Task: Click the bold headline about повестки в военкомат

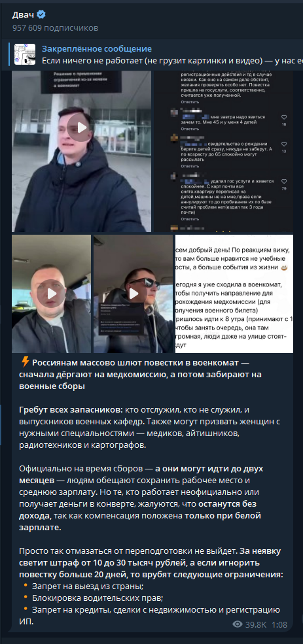Action: (x=141, y=374)
